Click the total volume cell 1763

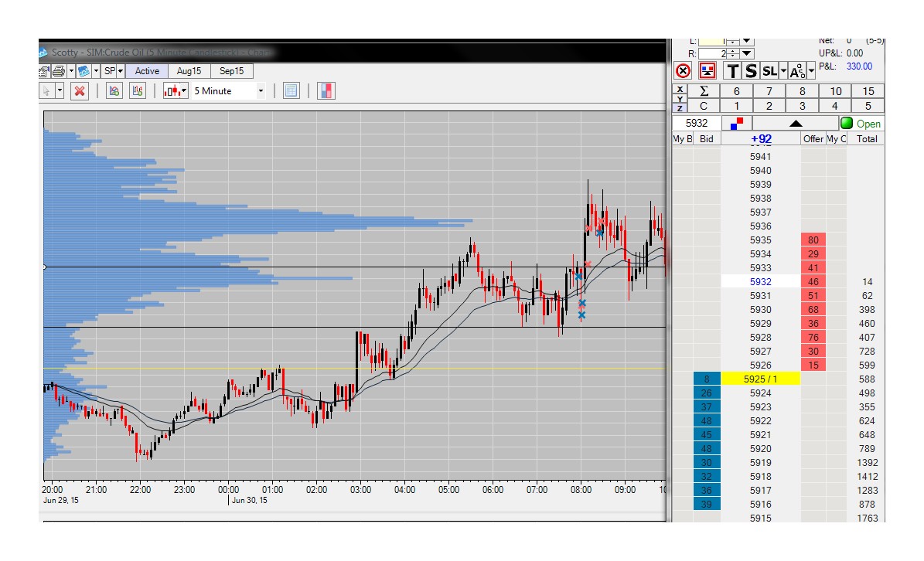point(868,518)
